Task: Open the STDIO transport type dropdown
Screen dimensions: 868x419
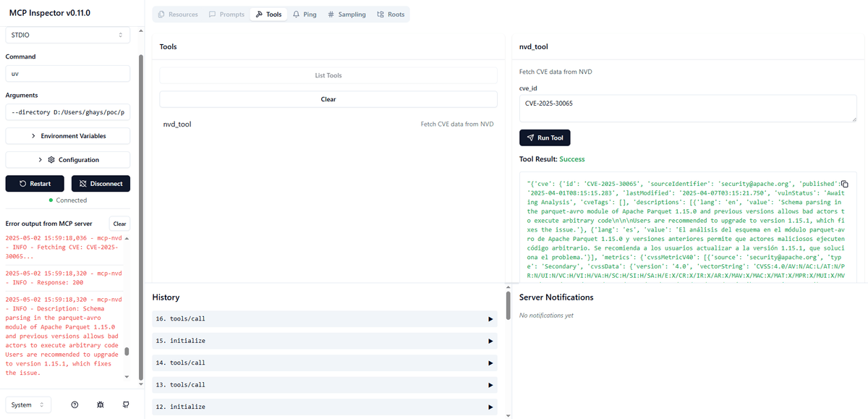Action: [68, 35]
